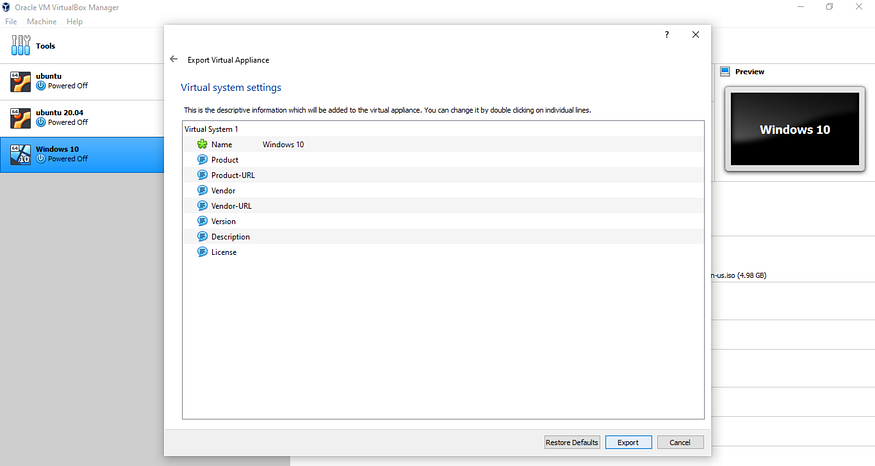Open the Help menu
Screen dimensions: 875x466
tap(74, 21)
